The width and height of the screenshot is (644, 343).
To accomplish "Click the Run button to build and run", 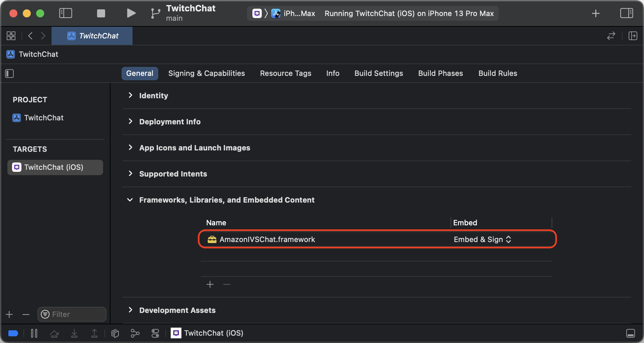I will coord(131,13).
